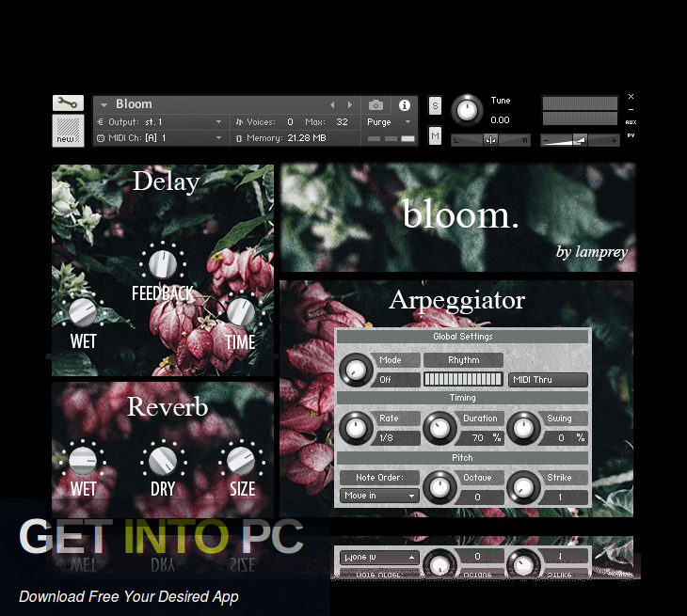Click the Delay Feedback knob
Screen dimensions: 687x616
(x=163, y=264)
